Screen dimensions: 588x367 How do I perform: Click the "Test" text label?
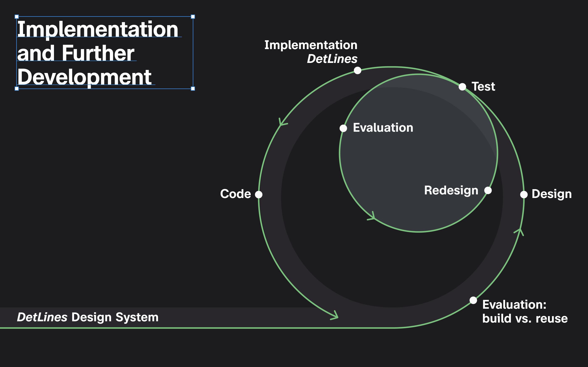coord(483,87)
